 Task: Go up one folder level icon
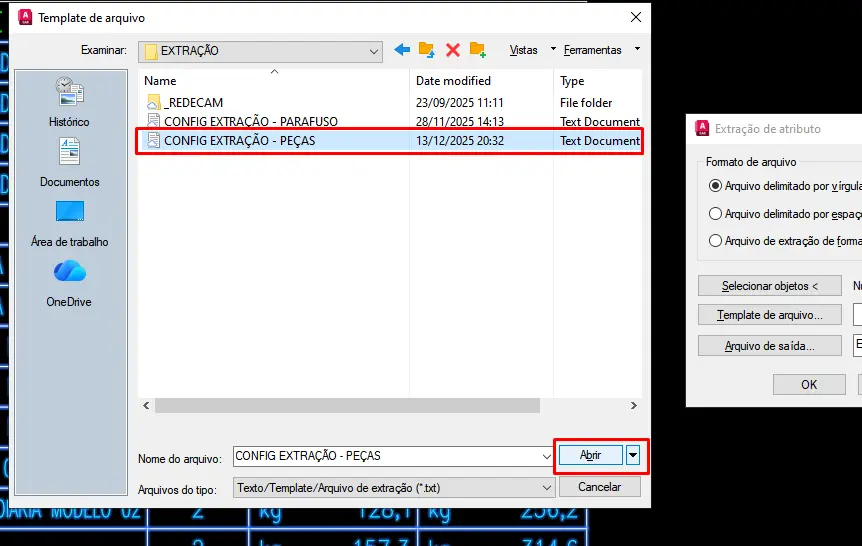coord(427,50)
